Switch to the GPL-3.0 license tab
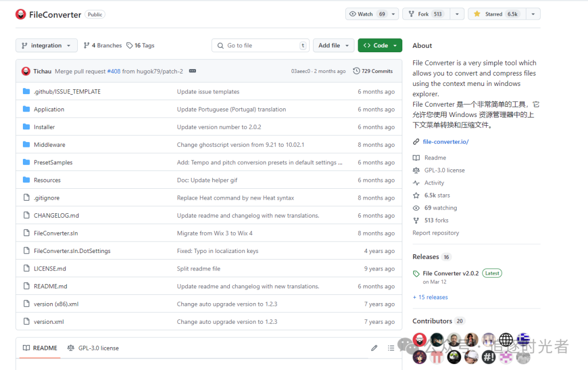This screenshot has width=588, height=370. (93, 348)
